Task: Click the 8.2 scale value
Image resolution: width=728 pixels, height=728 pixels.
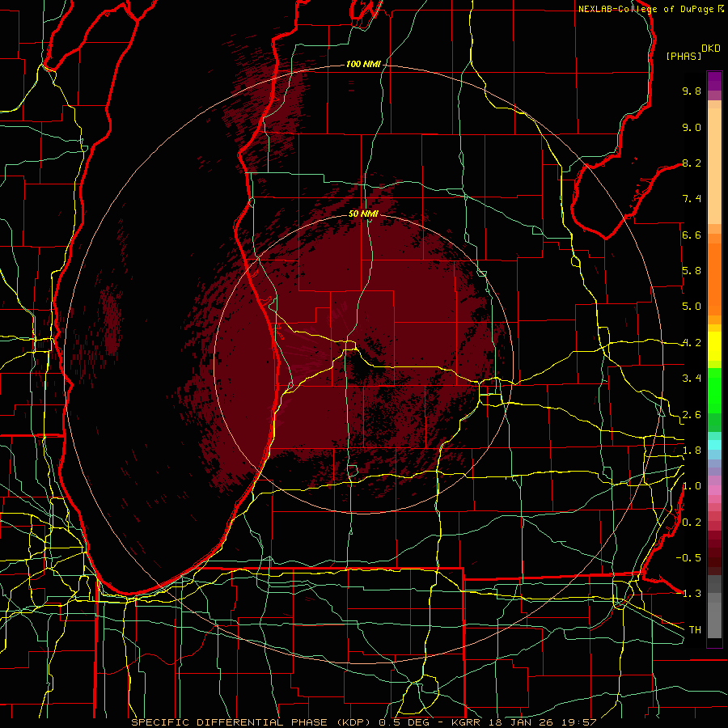Action: [x=692, y=163]
